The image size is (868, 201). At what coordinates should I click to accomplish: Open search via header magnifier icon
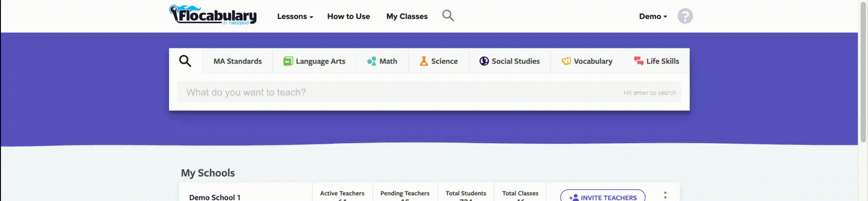pos(448,16)
